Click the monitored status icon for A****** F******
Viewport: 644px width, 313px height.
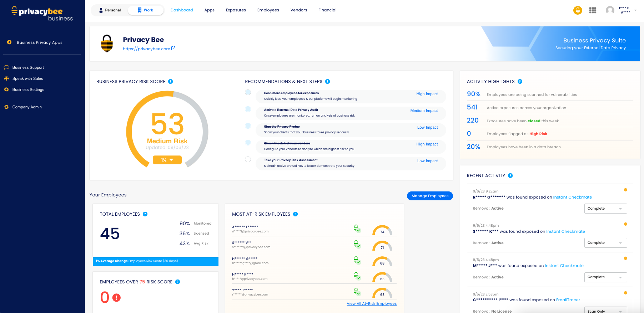point(357,229)
